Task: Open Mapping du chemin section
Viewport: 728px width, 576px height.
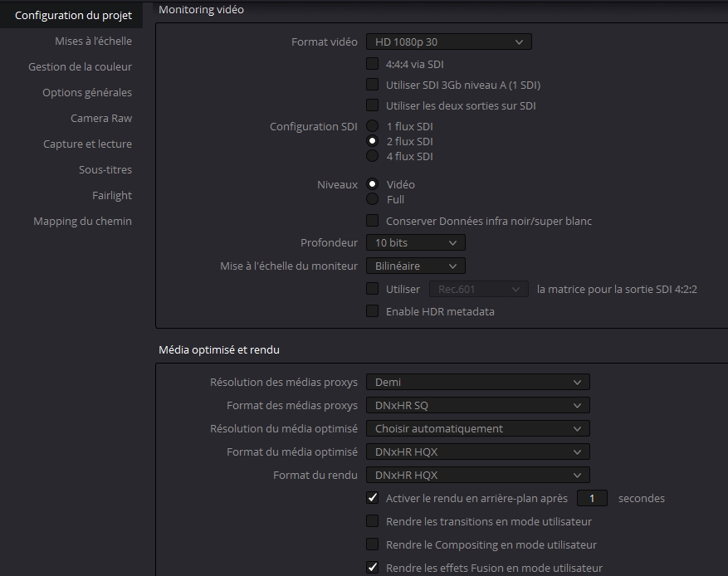Action: tap(83, 221)
